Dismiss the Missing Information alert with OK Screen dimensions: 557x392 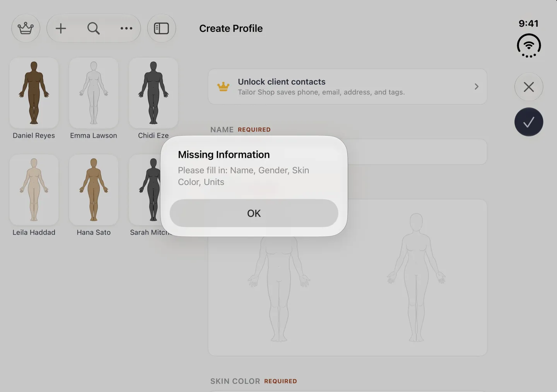point(254,213)
